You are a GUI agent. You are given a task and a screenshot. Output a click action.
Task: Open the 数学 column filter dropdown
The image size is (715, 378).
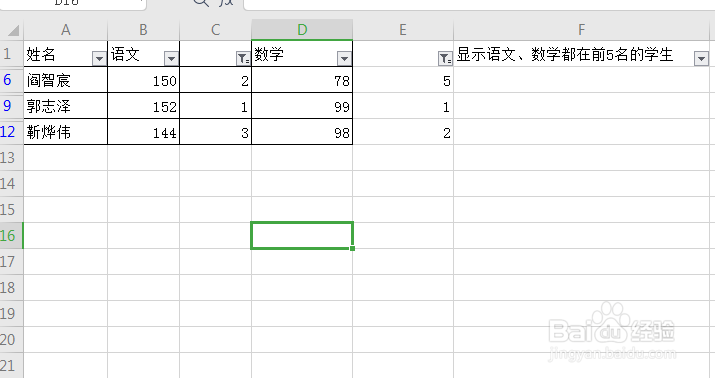click(x=344, y=58)
